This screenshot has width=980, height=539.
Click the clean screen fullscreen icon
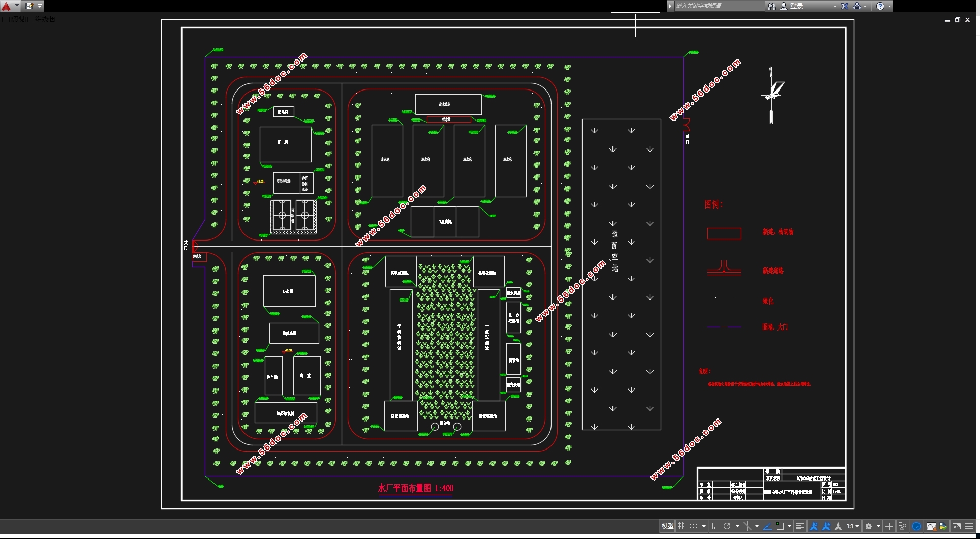956,526
